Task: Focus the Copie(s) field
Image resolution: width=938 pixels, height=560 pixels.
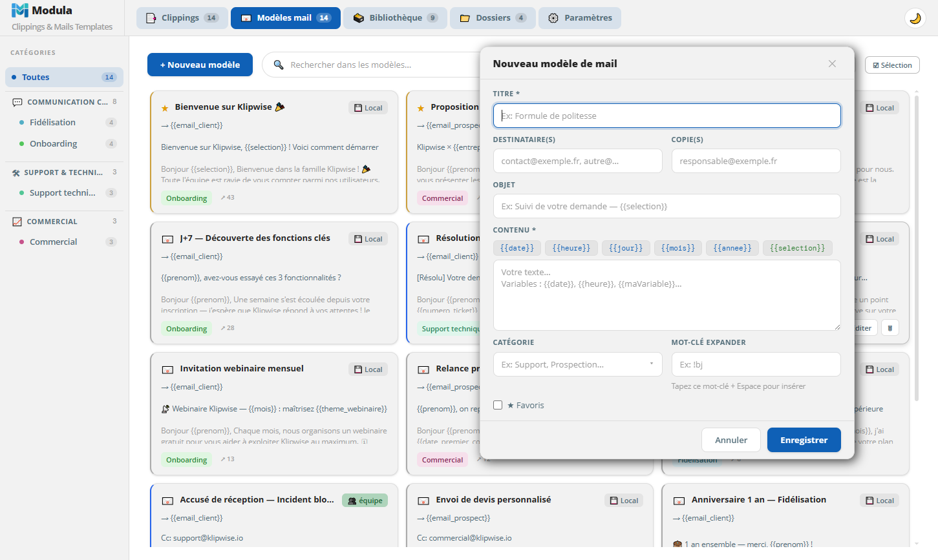Action: [756, 161]
